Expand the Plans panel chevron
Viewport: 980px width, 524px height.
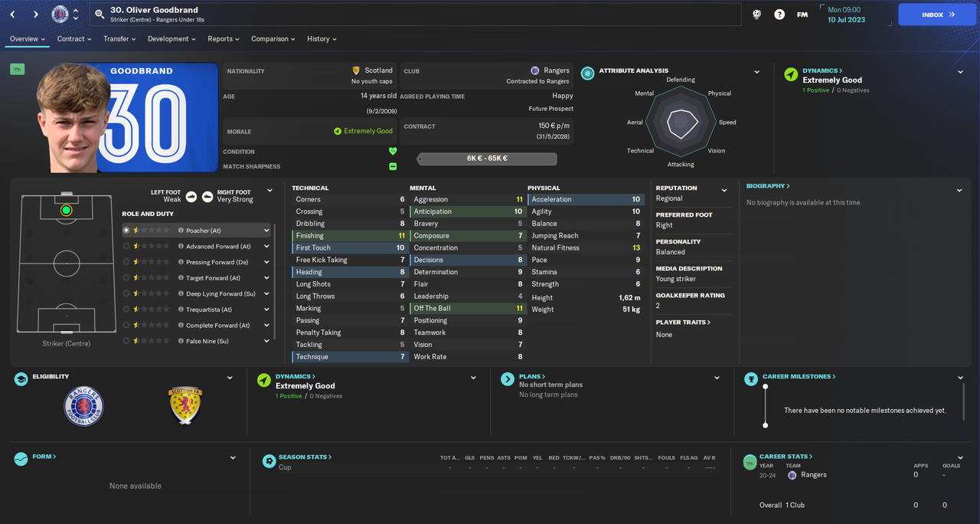coord(717,378)
